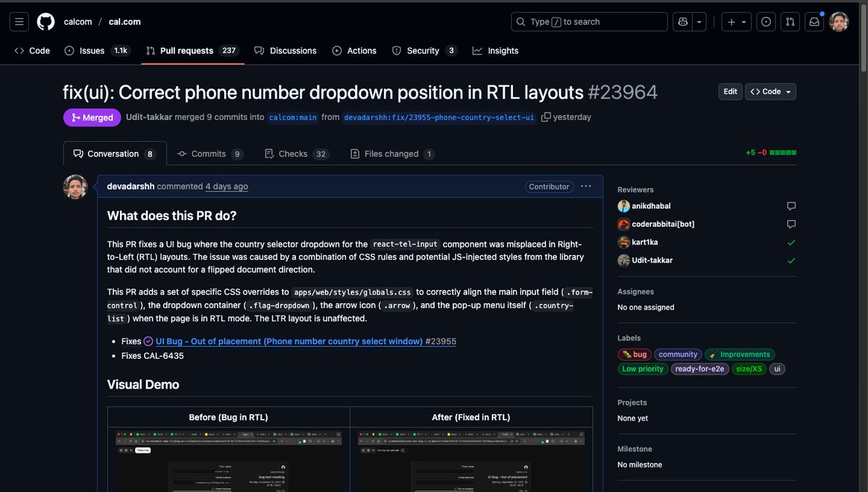Image resolution: width=868 pixels, height=492 pixels.
Task: Switch to the Issues tab
Action: 96,51
